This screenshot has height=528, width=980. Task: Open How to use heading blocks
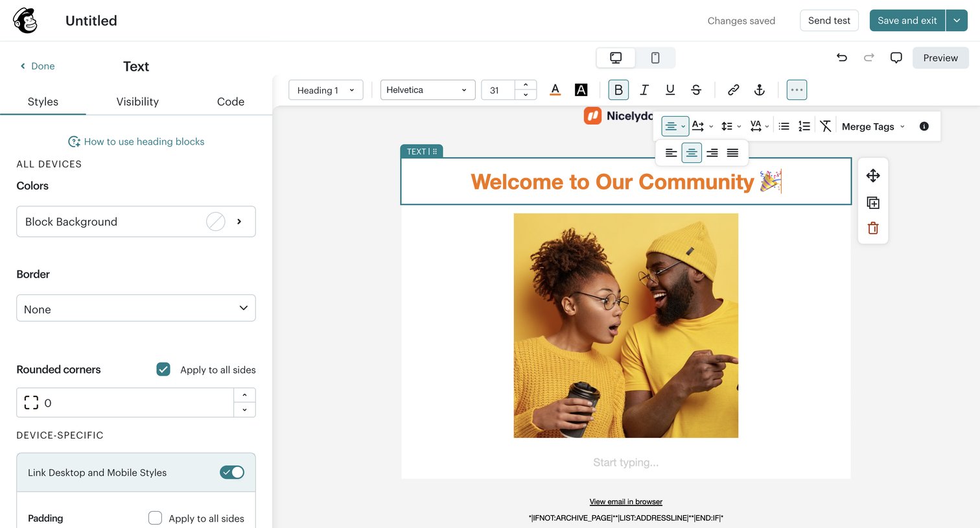(136, 141)
